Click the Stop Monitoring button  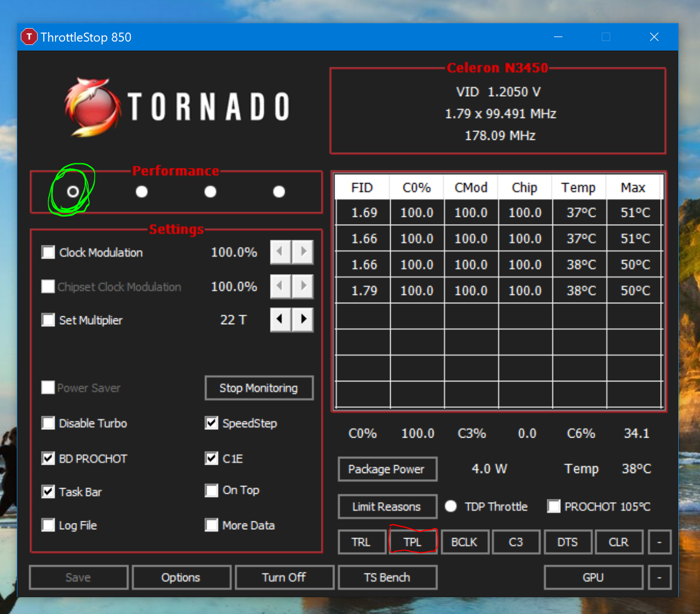259,388
